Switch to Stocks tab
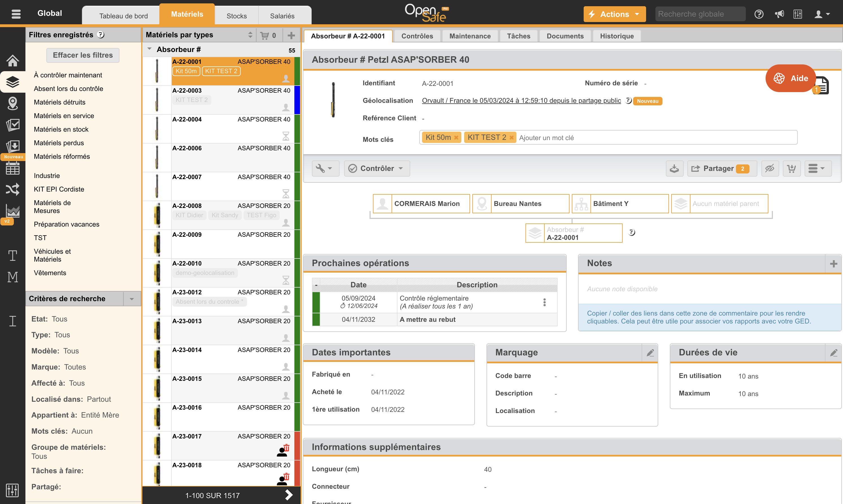Viewport: 843px width, 504px height. click(237, 16)
